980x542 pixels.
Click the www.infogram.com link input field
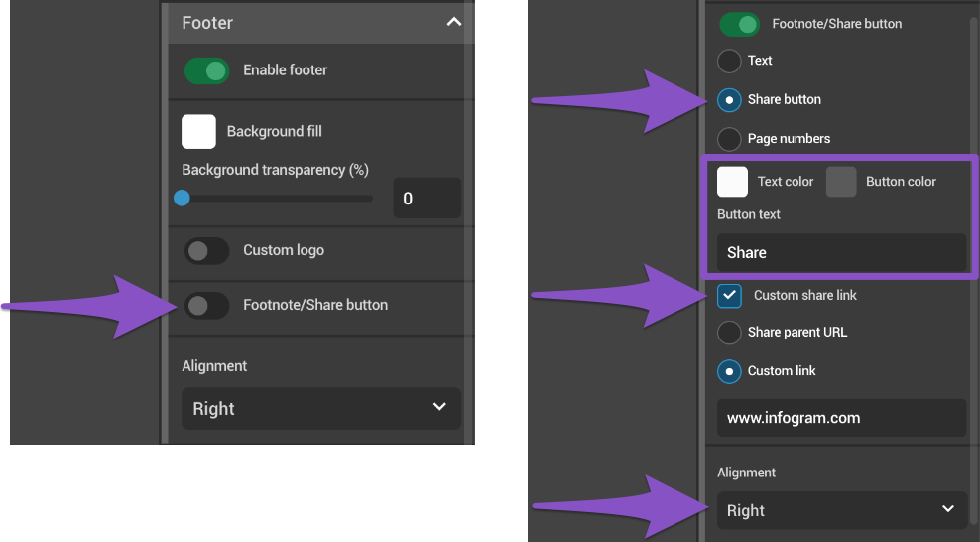point(841,418)
